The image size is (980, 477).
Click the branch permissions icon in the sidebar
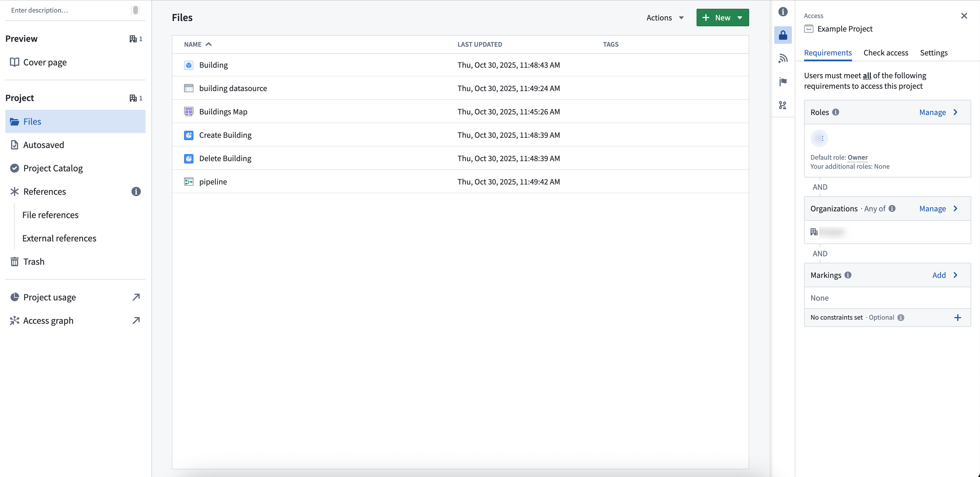pos(783,105)
